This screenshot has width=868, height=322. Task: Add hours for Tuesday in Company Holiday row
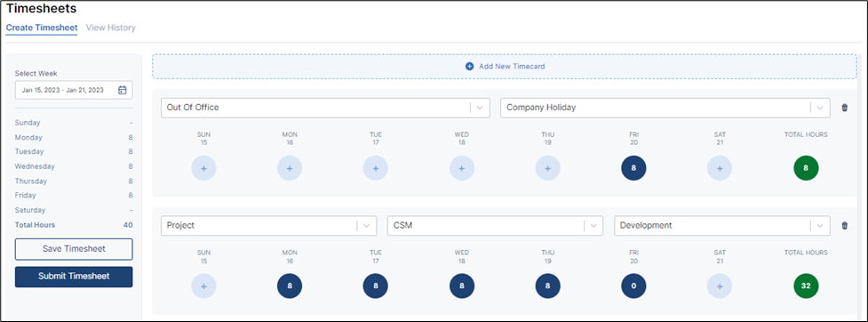tap(375, 168)
